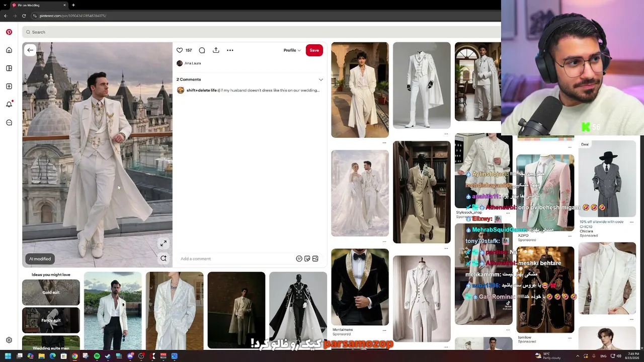Reload the page in the browser
The width and height of the screenshot is (644, 362).
[24, 16]
